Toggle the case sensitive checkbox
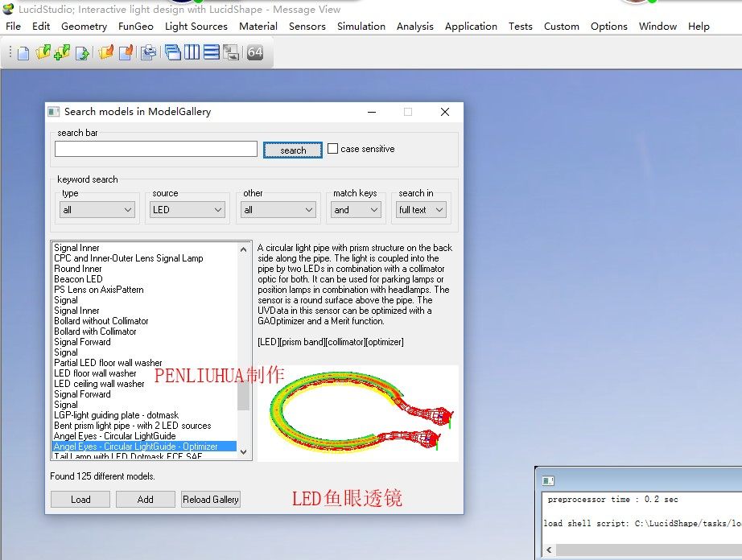This screenshot has height=560, width=742. 332,149
